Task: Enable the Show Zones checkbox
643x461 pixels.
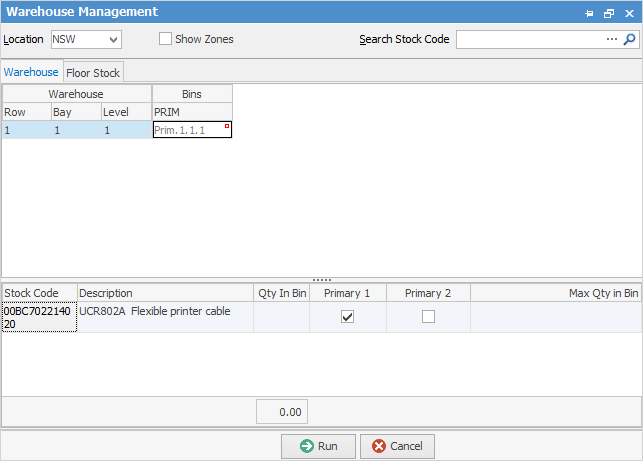Action: (166, 40)
